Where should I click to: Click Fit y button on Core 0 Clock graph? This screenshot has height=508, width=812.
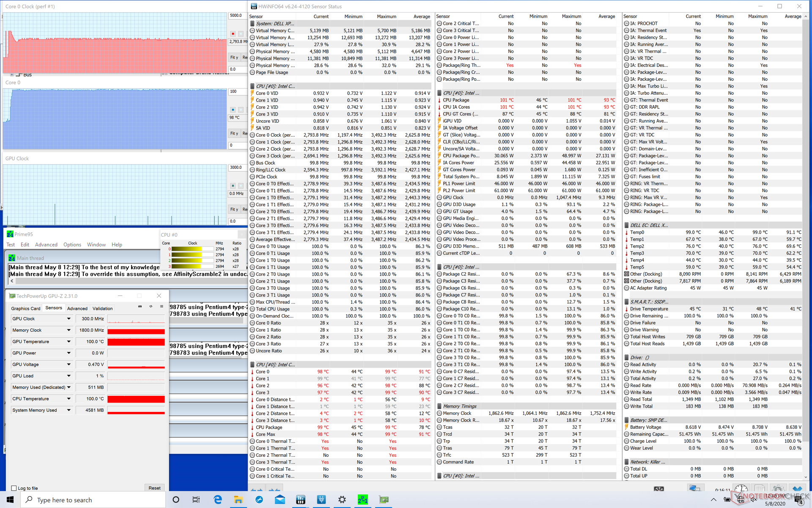(x=234, y=58)
